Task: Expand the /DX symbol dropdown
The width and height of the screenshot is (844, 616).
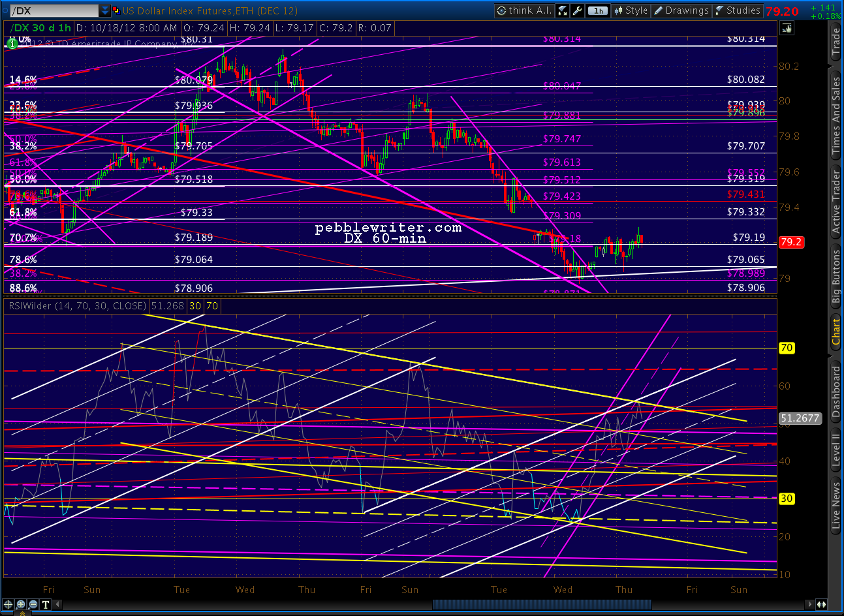Action: pos(105,10)
